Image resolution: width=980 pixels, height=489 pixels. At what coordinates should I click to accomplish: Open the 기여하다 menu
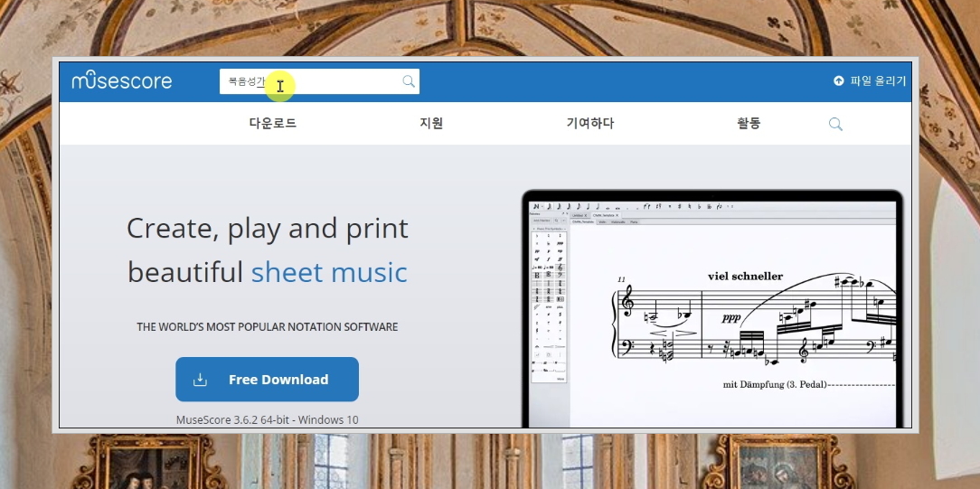pyautogui.click(x=590, y=123)
